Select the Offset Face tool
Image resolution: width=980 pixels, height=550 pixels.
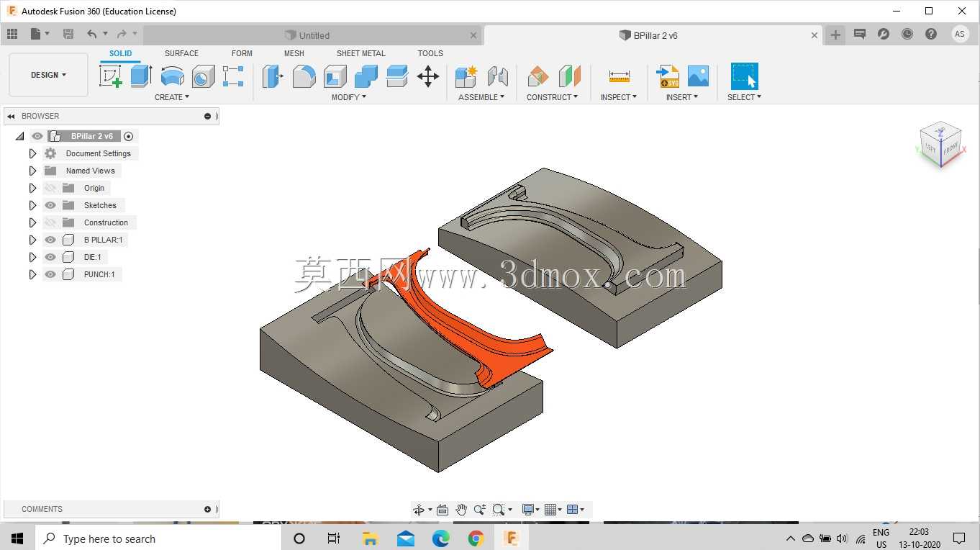(x=397, y=76)
